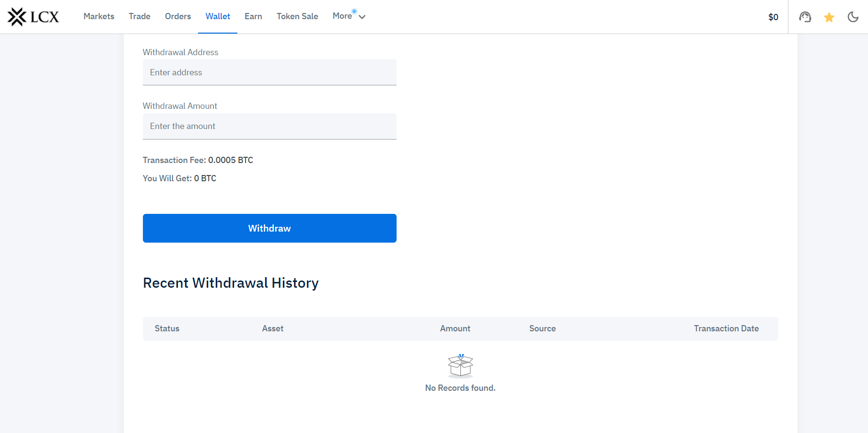Select the Wallet tab
This screenshot has width=868, height=433.
point(218,16)
